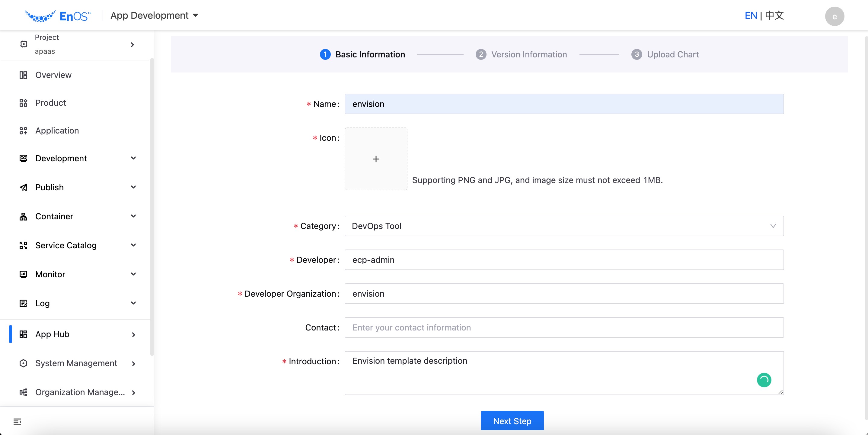Open the App Hub menu item
868x435 pixels.
tap(52, 334)
